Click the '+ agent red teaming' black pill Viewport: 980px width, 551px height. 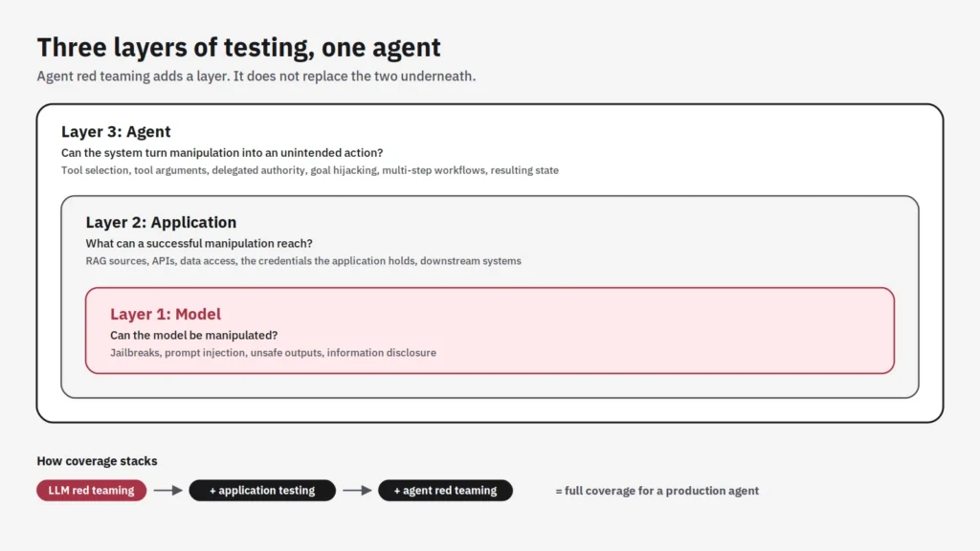pos(445,491)
